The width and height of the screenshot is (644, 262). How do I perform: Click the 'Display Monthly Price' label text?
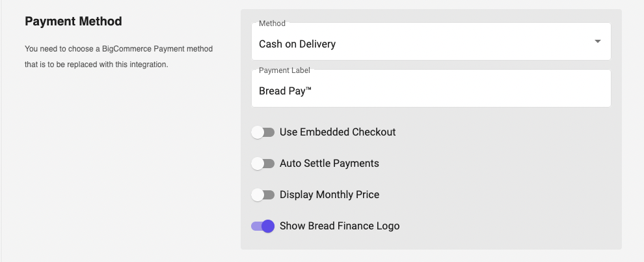click(x=329, y=195)
